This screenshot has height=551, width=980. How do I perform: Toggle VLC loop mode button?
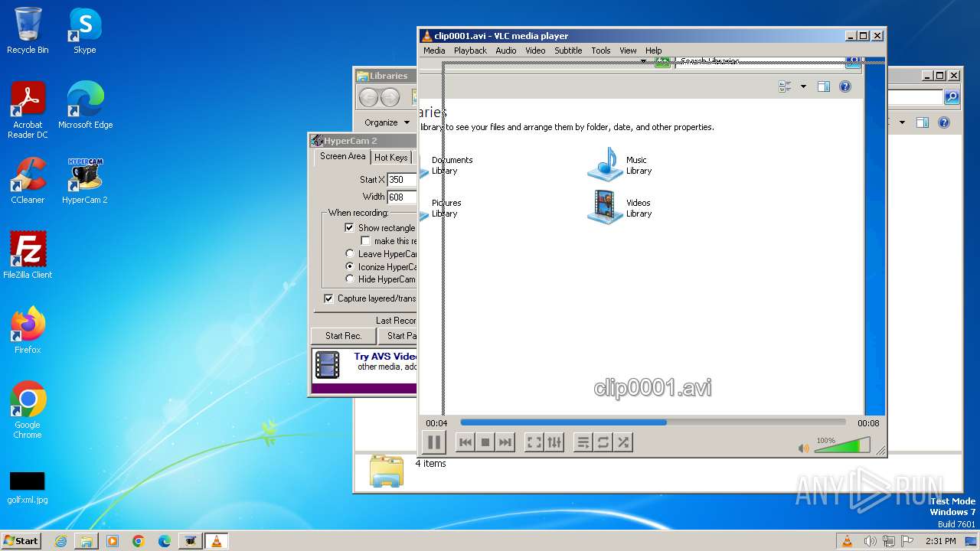pyautogui.click(x=603, y=442)
